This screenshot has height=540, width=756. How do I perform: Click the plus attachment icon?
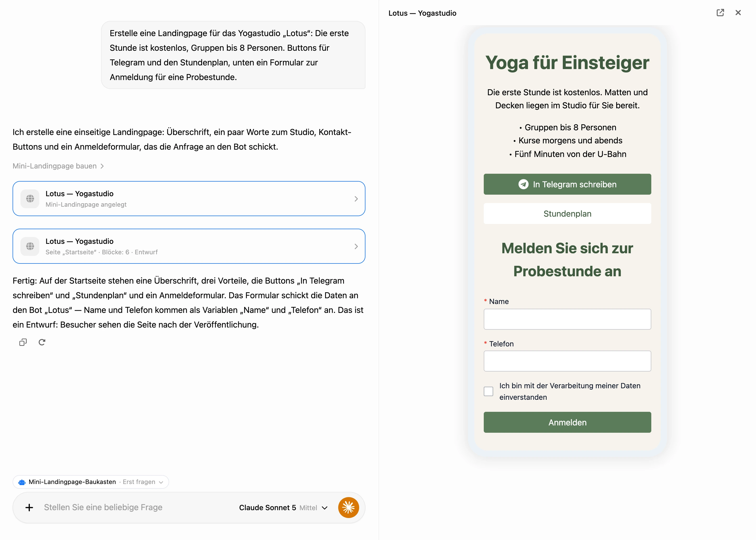pyautogui.click(x=29, y=507)
